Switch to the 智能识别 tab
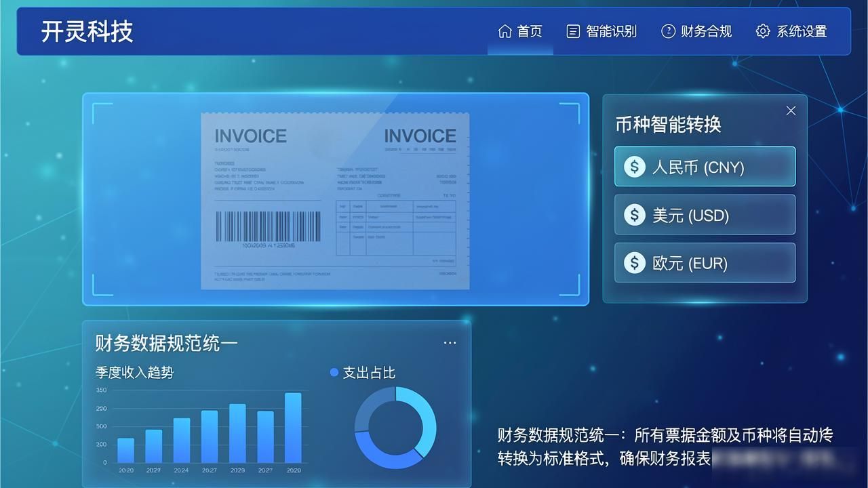The image size is (868, 488). click(601, 31)
